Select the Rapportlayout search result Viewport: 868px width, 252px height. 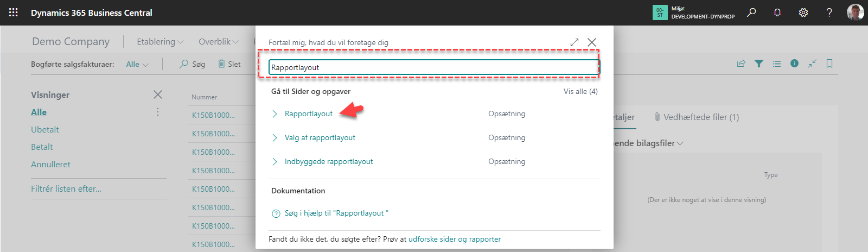tap(309, 114)
